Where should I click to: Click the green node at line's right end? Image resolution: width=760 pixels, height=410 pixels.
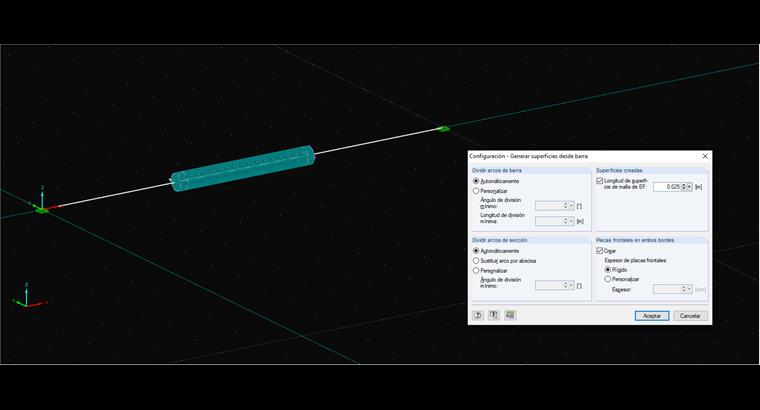[443, 128]
